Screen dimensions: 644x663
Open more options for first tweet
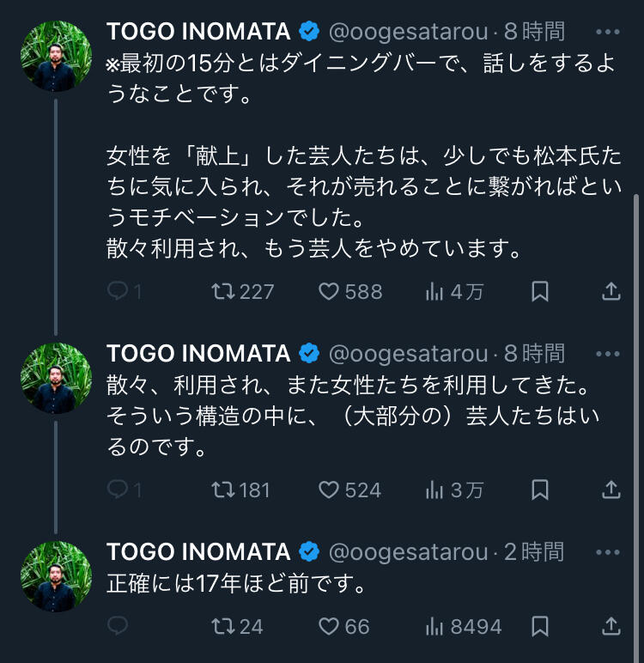pos(607,33)
